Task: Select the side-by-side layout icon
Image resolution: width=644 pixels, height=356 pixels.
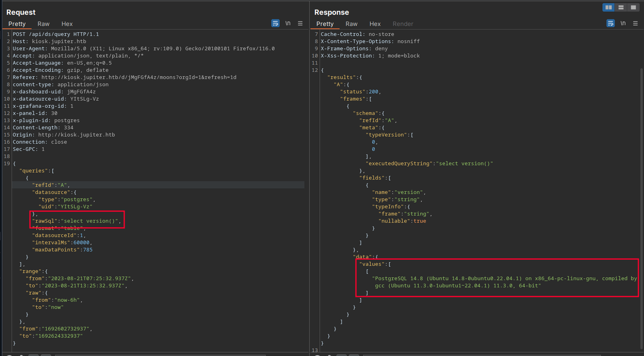Action: [x=609, y=7]
